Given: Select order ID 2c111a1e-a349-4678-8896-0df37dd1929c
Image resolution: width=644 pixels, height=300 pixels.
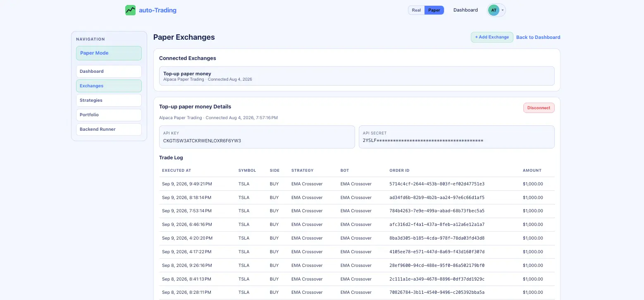Looking at the screenshot, I should 437,279.
